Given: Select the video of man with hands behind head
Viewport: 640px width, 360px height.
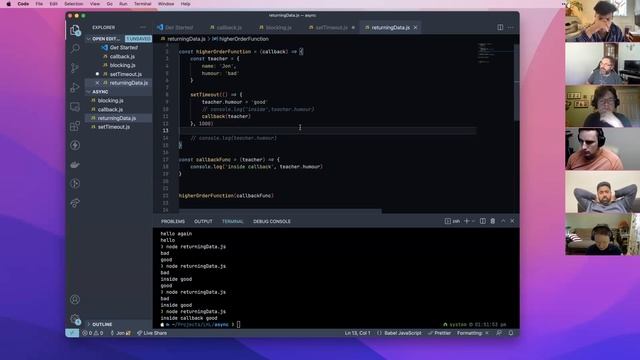Looking at the screenshot, I should point(602,192).
